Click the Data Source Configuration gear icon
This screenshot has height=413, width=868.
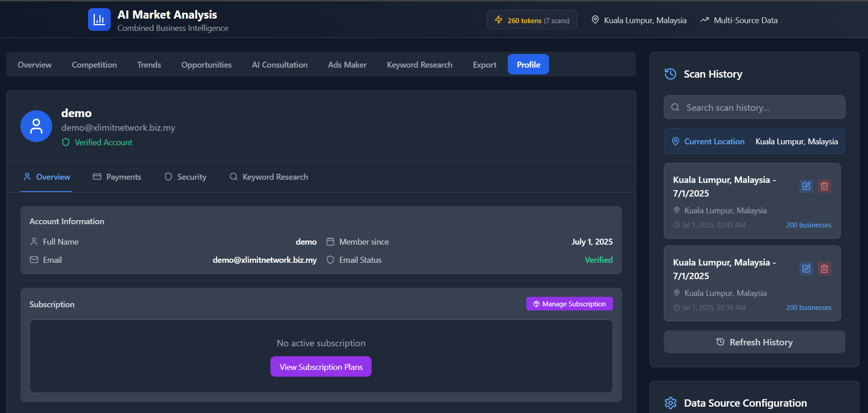[671, 403]
